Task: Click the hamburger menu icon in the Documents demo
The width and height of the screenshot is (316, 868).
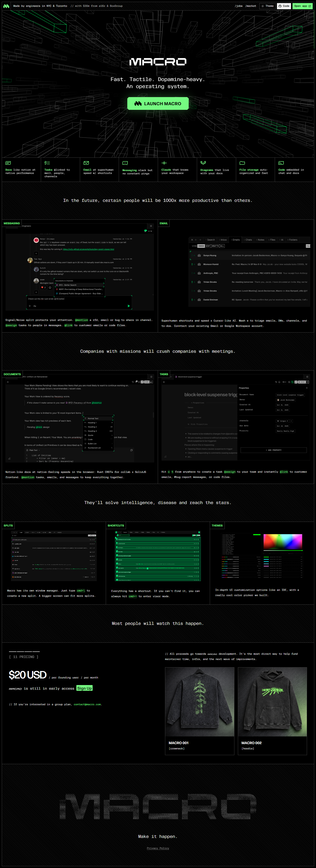Action: pyautogui.click(x=8, y=382)
